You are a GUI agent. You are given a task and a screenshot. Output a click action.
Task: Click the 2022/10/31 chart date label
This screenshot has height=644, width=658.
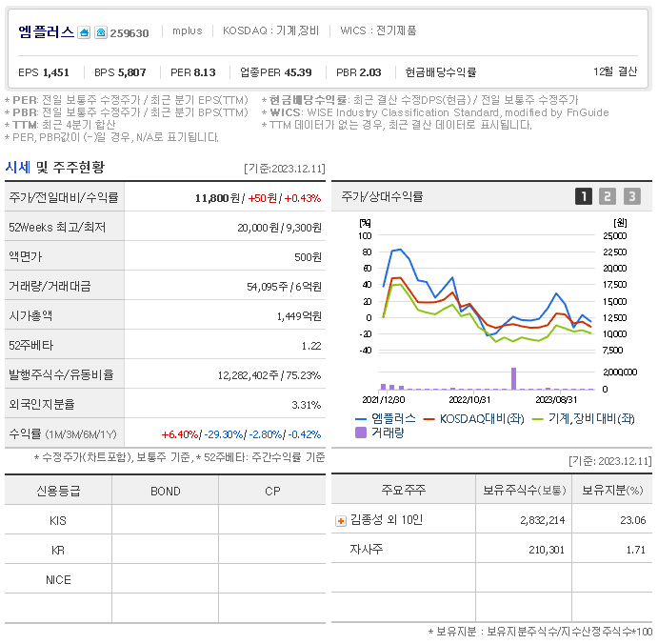[x=469, y=400]
